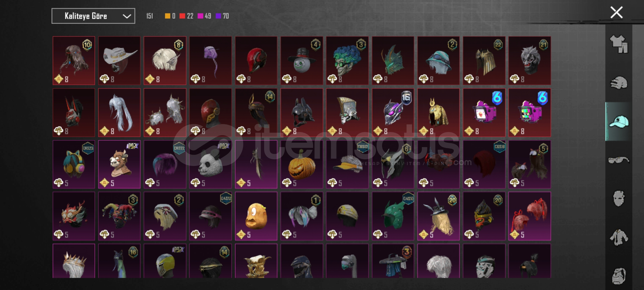644x290 pixels.
Task: Select the cyan cap headgear category
Action: pos(619,121)
